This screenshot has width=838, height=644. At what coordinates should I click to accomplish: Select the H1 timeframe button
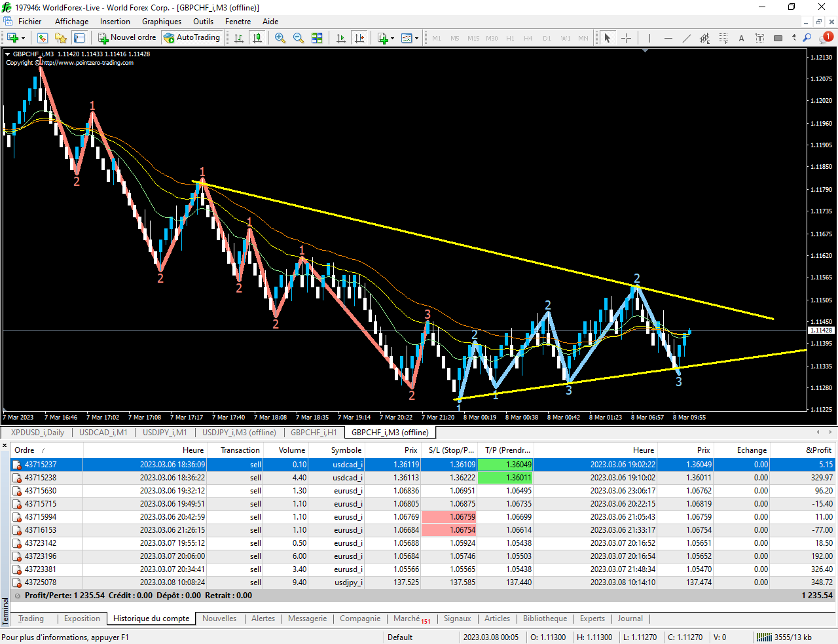[510, 38]
